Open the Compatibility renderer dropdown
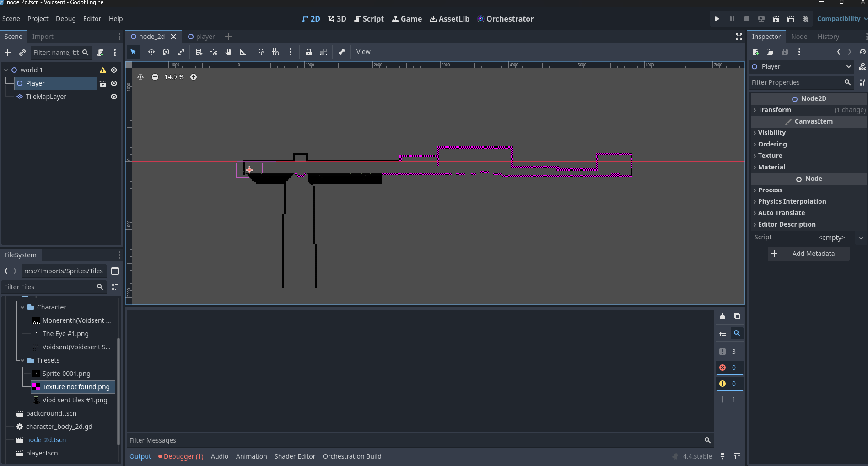The height and width of the screenshot is (466, 868). coord(842,19)
